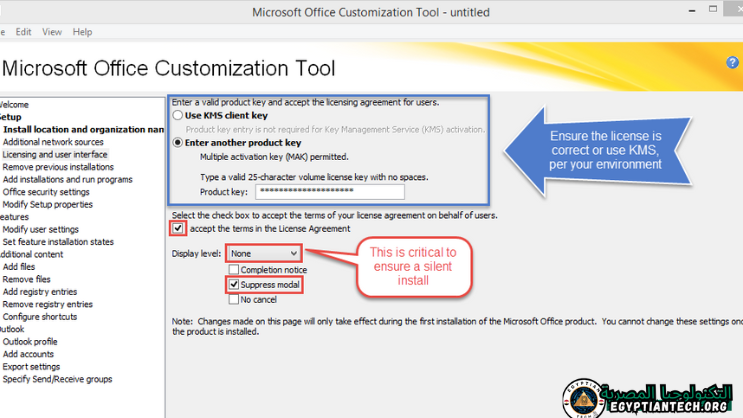Open the Edit menu
Image resolution: width=743 pixels, height=418 pixels.
tap(23, 32)
